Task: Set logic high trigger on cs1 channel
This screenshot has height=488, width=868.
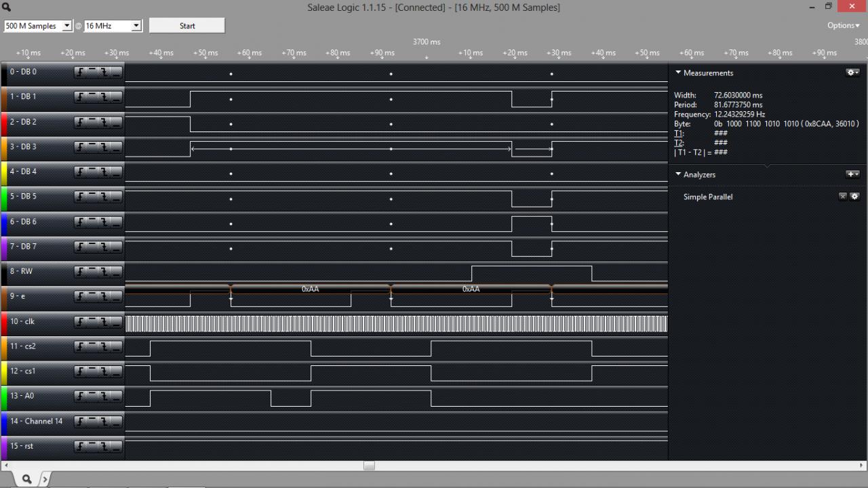Action: point(93,371)
